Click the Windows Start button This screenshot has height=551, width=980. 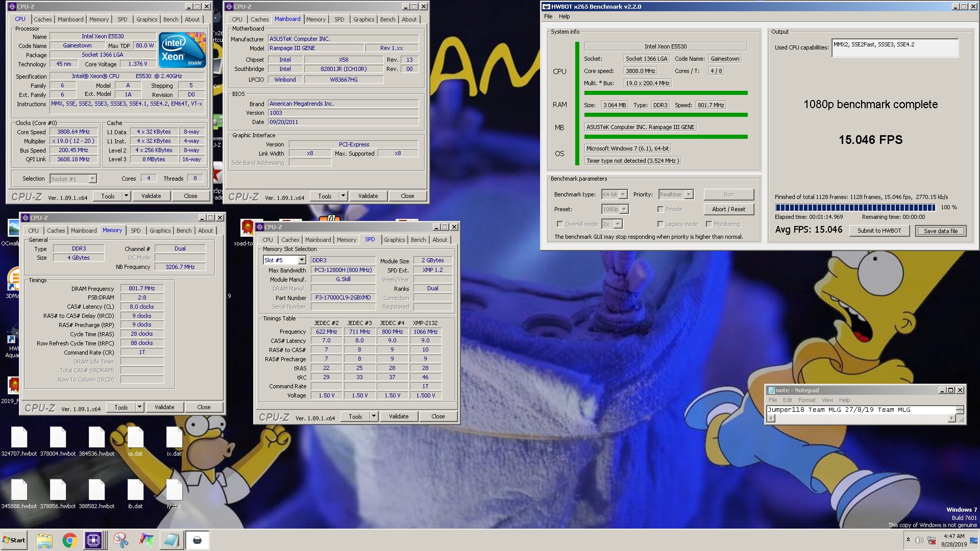(x=14, y=540)
